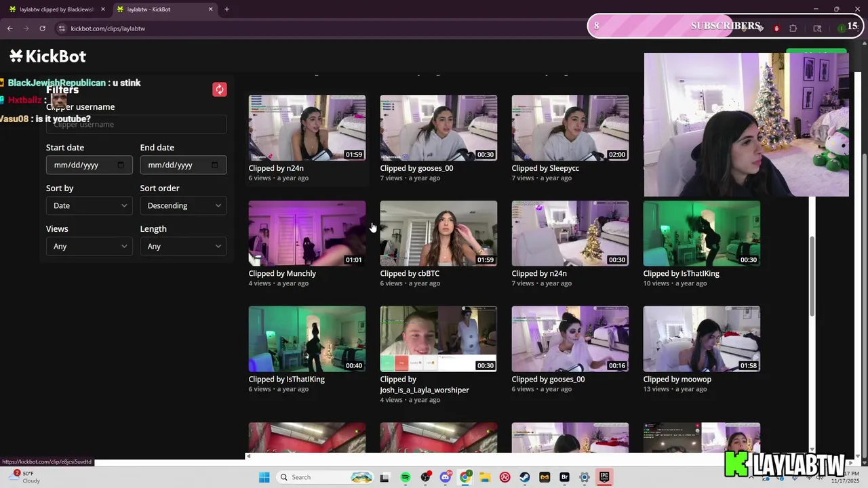The width and height of the screenshot is (868, 488).
Task: View site information icon in address bar
Action: point(62,28)
